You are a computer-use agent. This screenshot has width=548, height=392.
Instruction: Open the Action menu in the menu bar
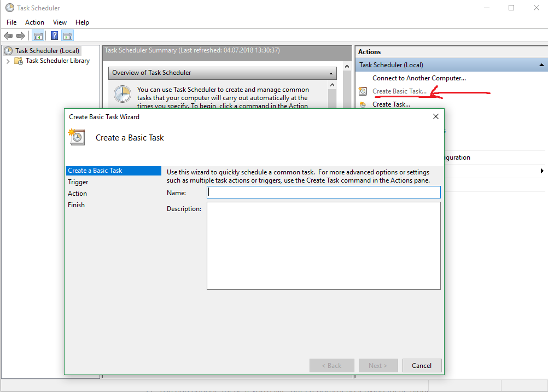[x=34, y=22]
